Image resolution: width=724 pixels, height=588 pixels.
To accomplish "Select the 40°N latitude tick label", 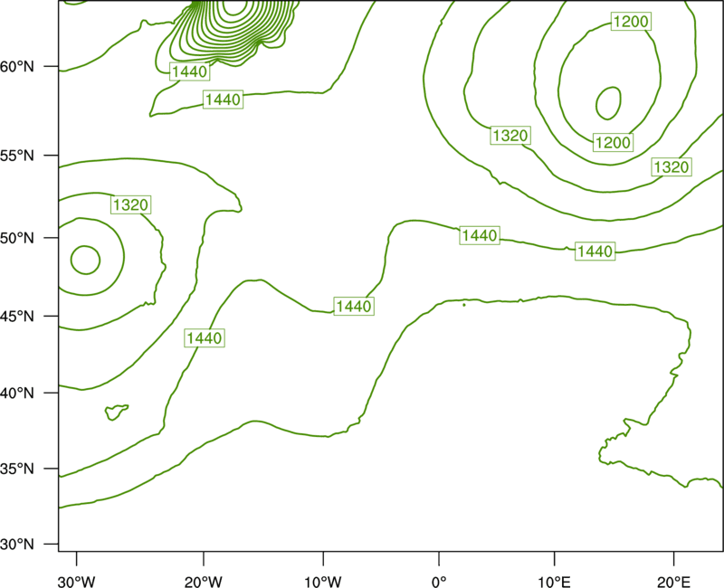I will coord(17,394).
